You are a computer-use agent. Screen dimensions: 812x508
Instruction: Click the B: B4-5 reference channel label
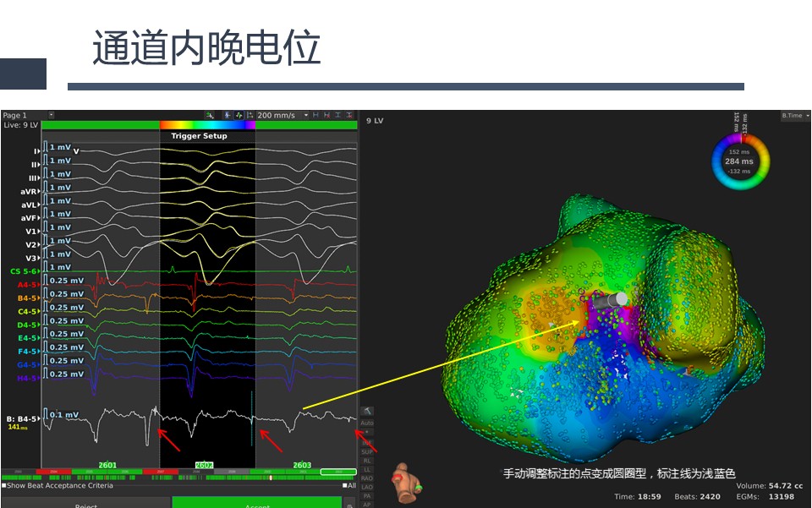tap(22, 418)
